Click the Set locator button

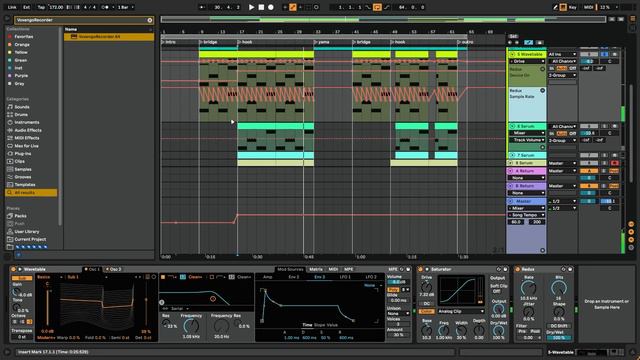pyautogui.click(x=513, y=36)
